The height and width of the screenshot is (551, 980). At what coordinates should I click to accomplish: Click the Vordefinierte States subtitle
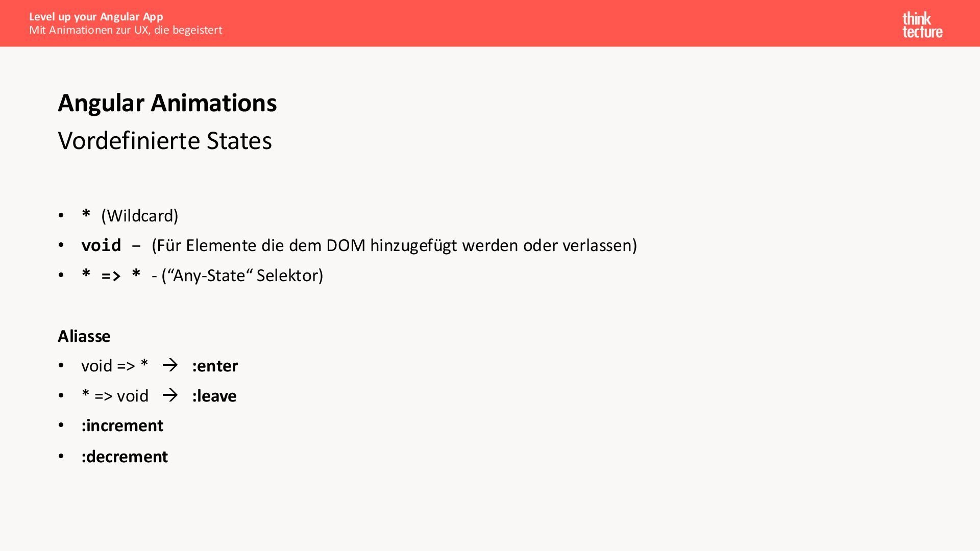coord(165,141)
